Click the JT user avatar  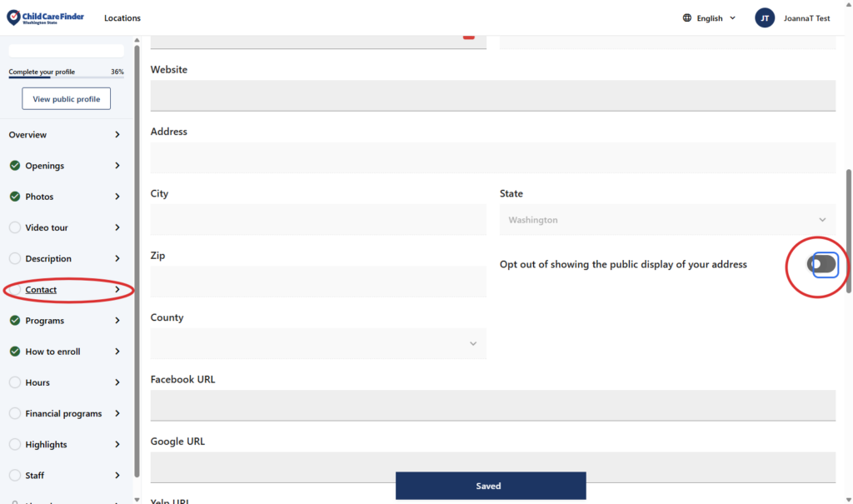[x=764, y=18]
